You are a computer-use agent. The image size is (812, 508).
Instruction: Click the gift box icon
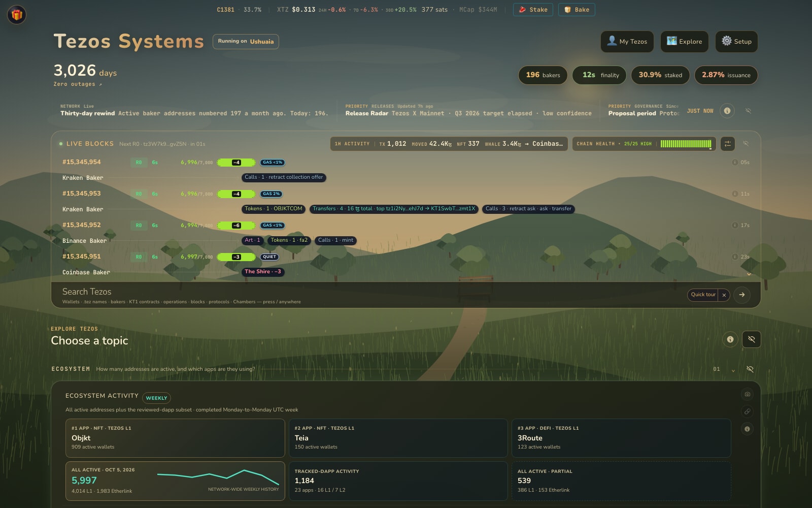coord(17,15)
